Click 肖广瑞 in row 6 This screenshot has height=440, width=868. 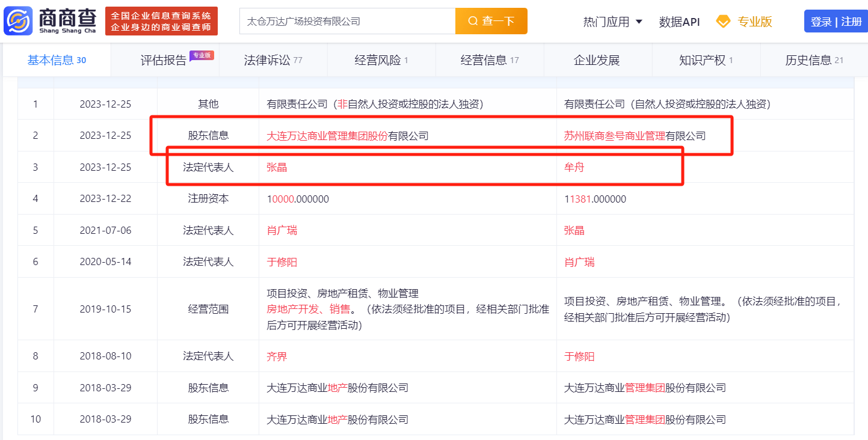click(579, 262)
